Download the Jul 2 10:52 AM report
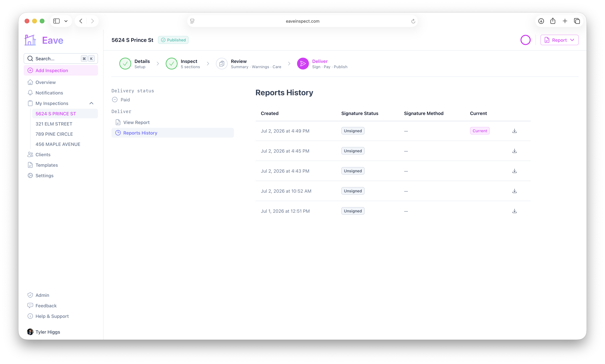 point(514,191)
